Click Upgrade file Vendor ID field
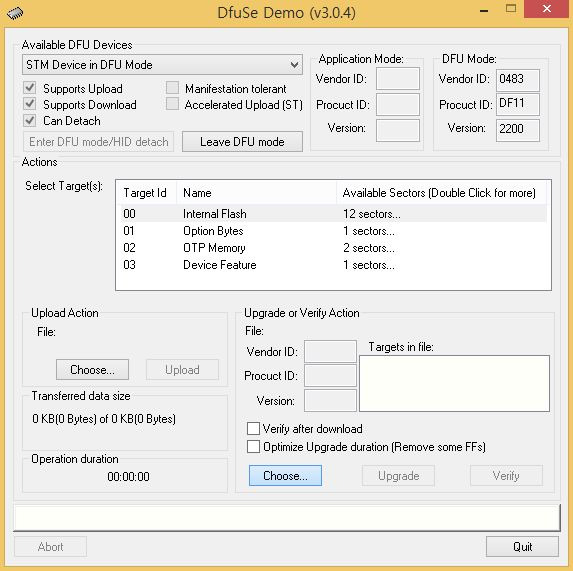The width and height of the screenshot is (573, 571). pos(330,351)
